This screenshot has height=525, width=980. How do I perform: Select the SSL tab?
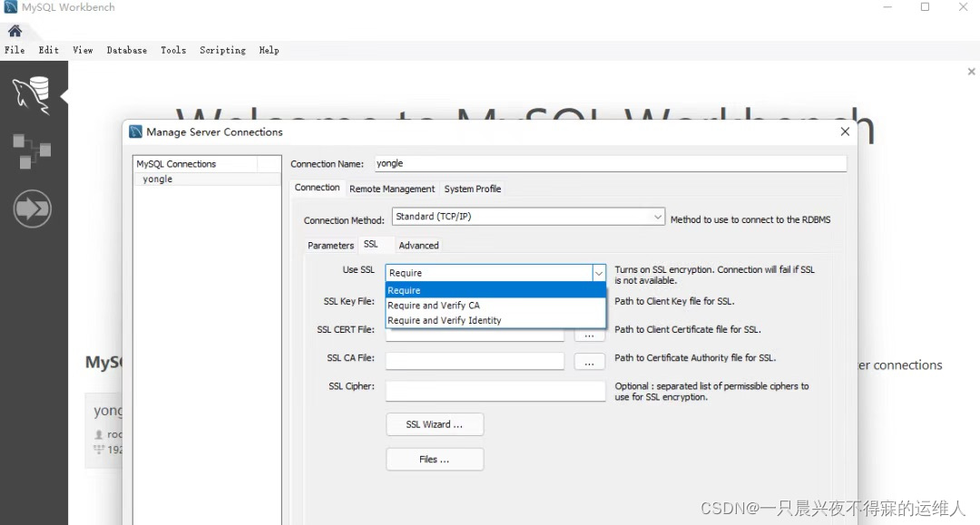370,244
